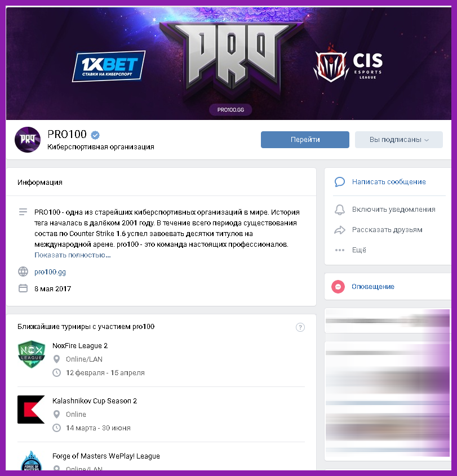This screenshot has height=476, width=457.
Task: Open the three-dots Ещё icon
Action: click(339, 250)
